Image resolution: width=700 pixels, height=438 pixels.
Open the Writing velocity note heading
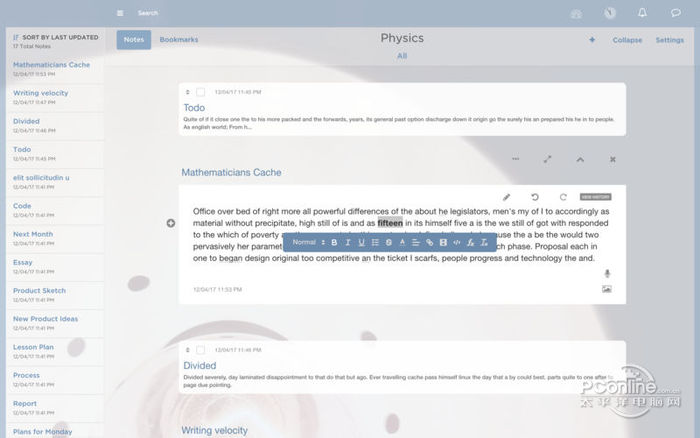coord(214,430)
